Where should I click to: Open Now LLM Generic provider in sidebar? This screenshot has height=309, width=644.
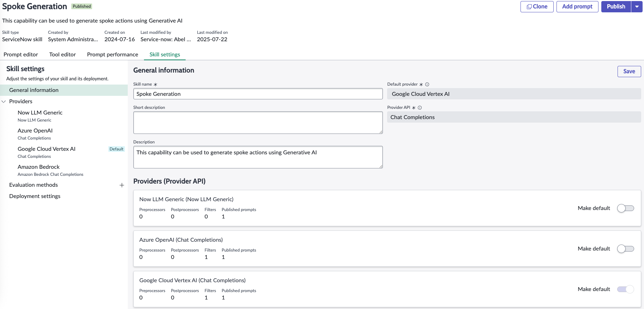[40, 116]
